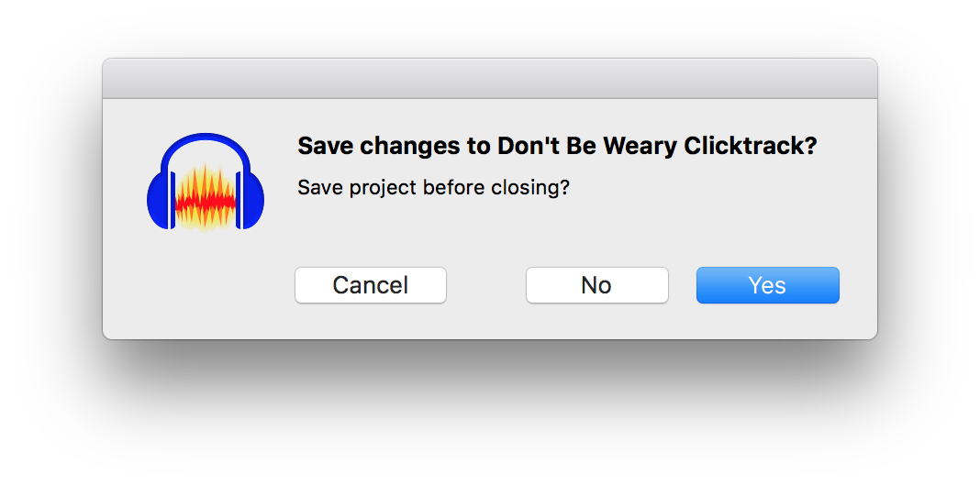
Task: Click the Audacity headphones app icon
Action: 206,182
